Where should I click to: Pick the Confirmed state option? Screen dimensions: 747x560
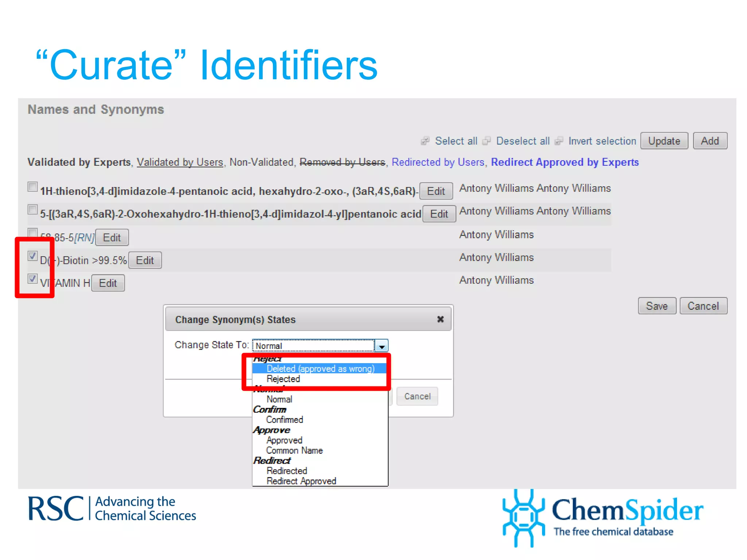pyautogui.click(x=285, y=420)
